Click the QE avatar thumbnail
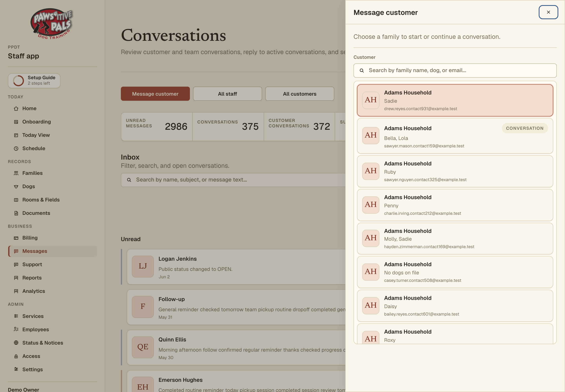Image resolution: width=565 pixels, height=392 pixels. pyautogui.click(x=143, y=347)
